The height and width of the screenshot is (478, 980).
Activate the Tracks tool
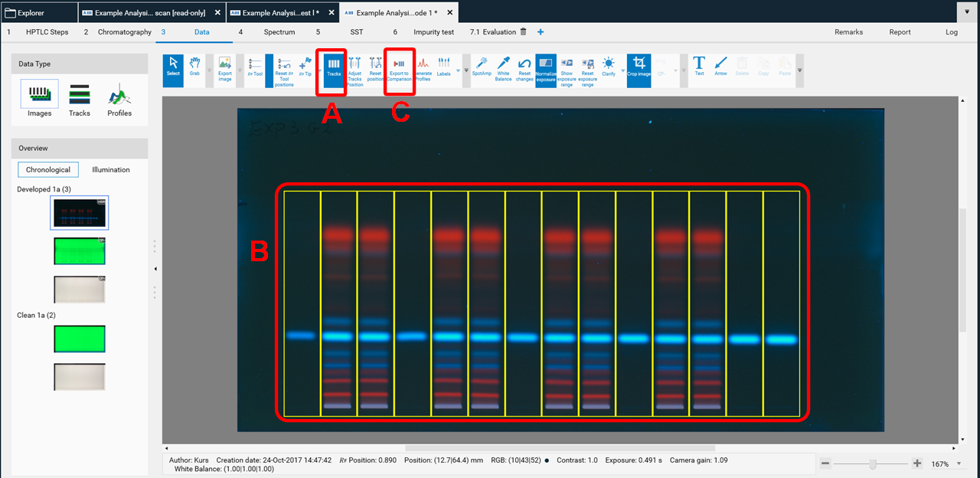pyautogui.click(x=332, y=70)
